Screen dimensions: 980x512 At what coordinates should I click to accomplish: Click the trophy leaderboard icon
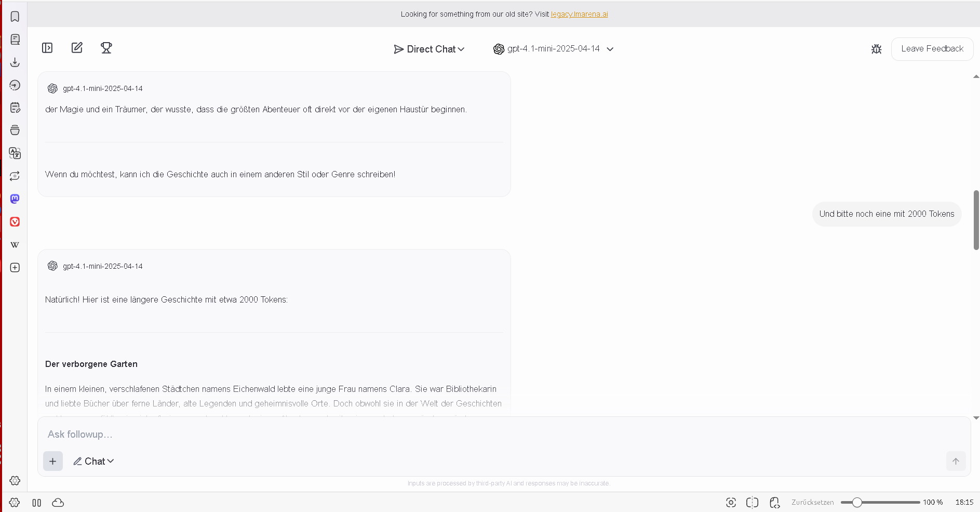[x=106, y=48]
